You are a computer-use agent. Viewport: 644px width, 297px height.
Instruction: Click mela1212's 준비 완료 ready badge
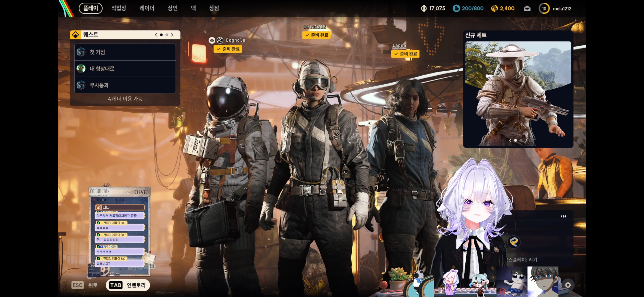point(316,35)
